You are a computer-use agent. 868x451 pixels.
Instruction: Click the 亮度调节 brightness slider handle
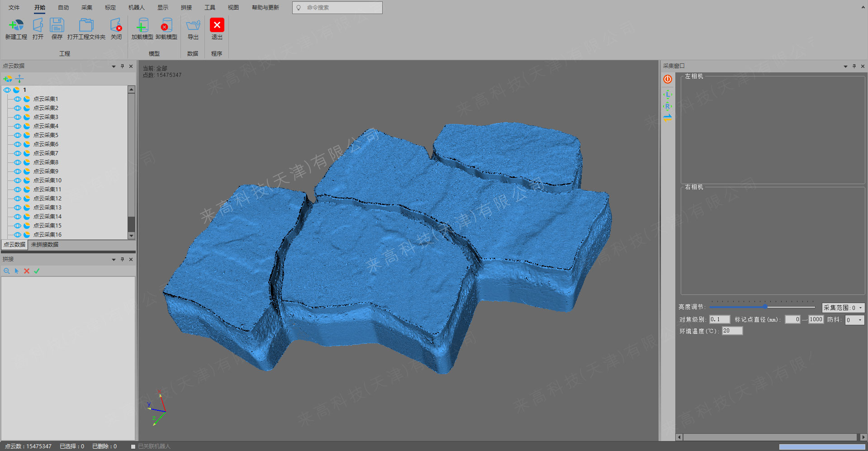point(765,307)
